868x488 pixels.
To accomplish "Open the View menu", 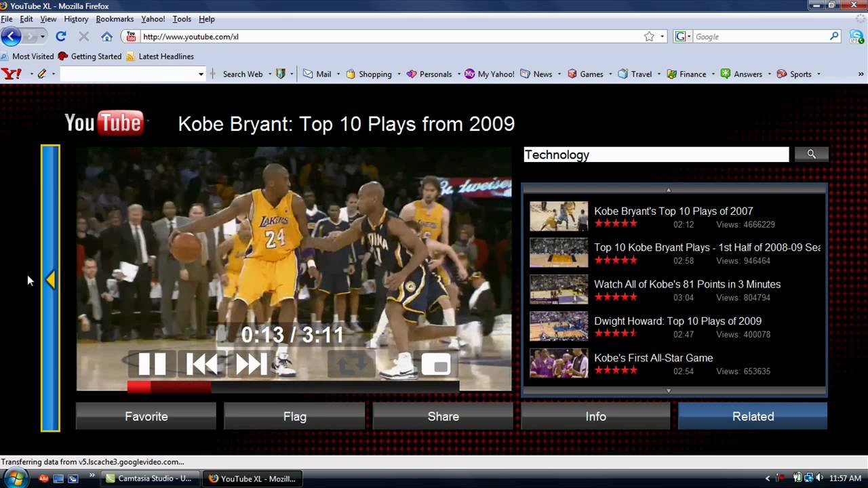I will coord(48,19).
